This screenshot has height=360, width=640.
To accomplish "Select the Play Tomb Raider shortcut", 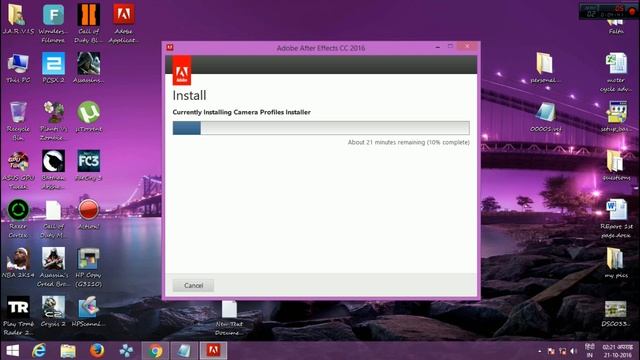I will 18,316.
